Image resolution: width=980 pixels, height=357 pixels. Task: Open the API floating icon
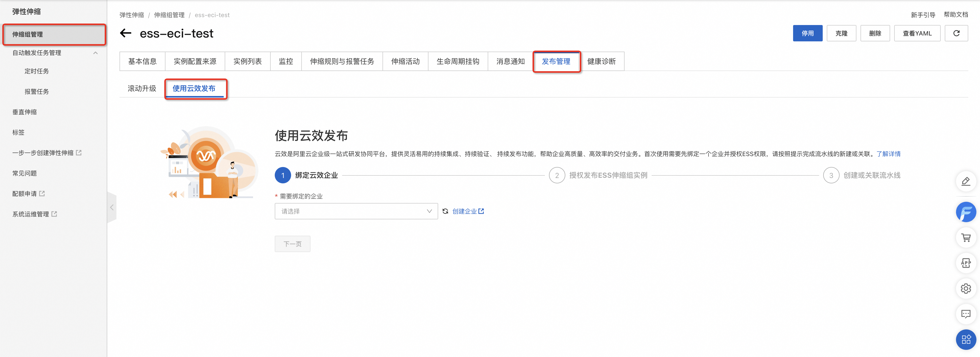(965, 263)
